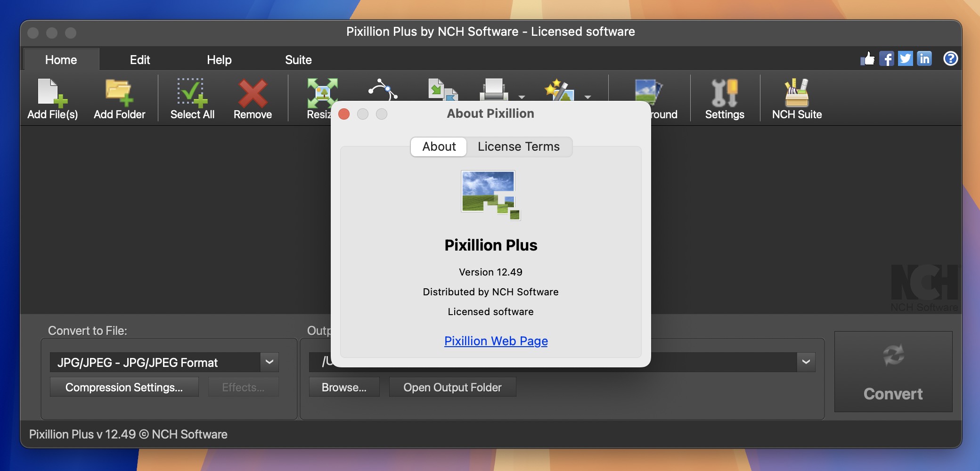Open the Pixillion Web Page link
The width and height of the screenshot is (980, 471).
(496, 341)
